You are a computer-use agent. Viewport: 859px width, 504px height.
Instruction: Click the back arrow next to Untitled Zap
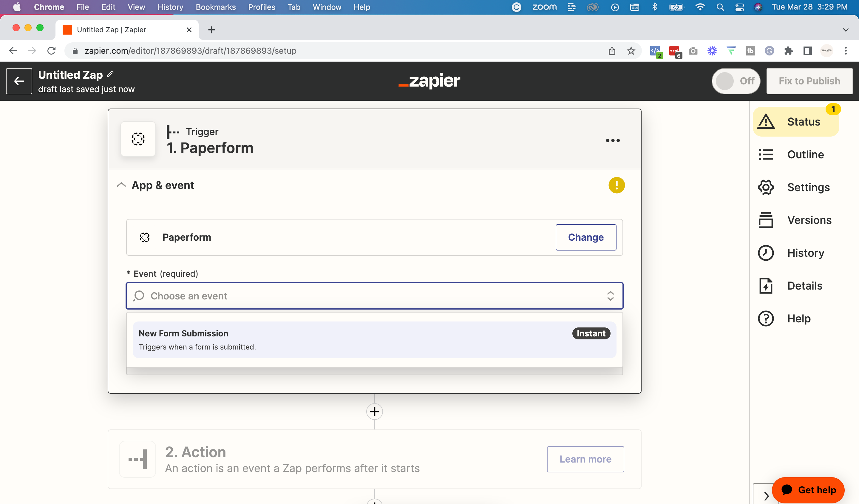19,81
